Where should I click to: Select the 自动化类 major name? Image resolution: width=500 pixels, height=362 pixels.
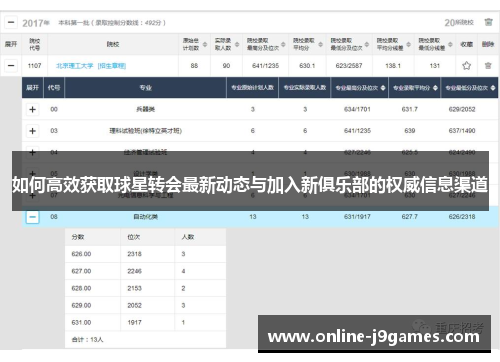click(146, 217)
